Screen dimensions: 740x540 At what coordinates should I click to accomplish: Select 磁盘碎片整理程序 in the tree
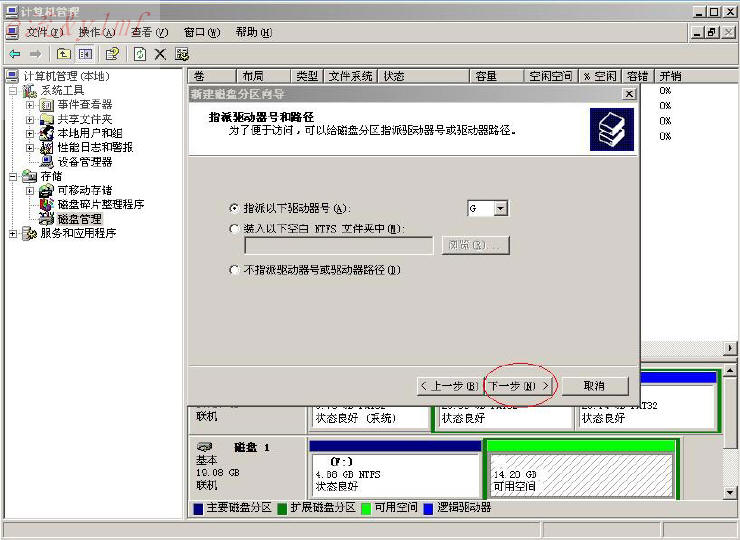point(100,204)
